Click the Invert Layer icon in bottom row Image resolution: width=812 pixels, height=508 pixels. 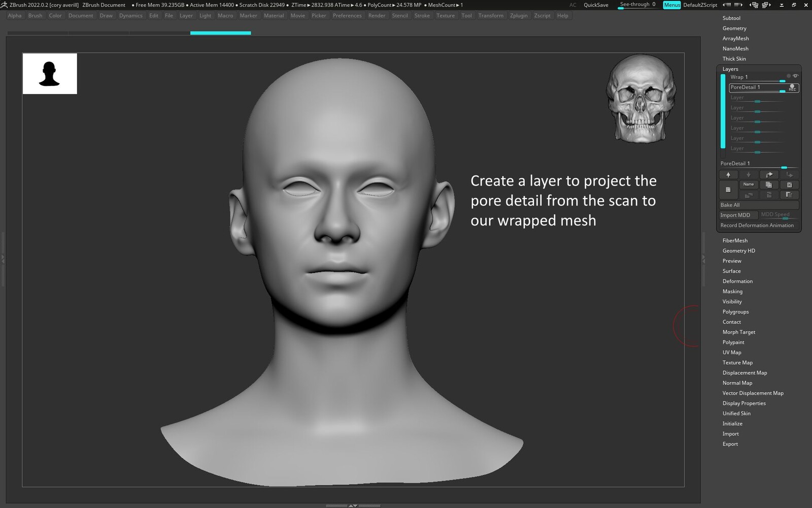point(789,195)
